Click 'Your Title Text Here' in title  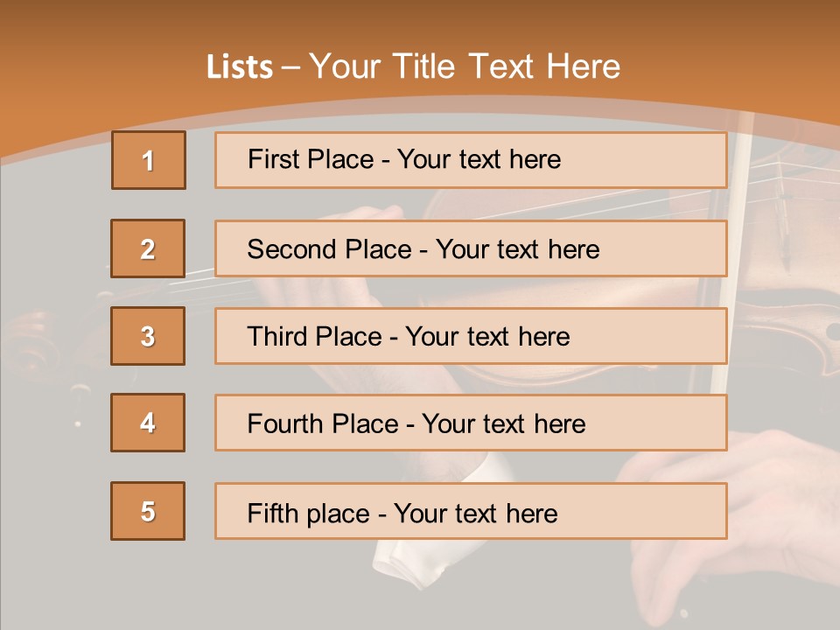464,66
